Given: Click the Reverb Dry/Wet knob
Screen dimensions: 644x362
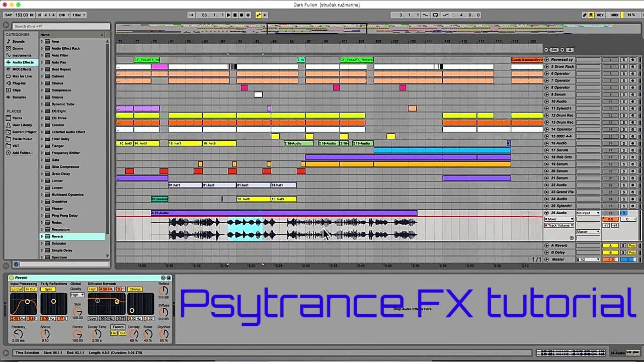Looking at the screenshot, I should pos(164,334).
